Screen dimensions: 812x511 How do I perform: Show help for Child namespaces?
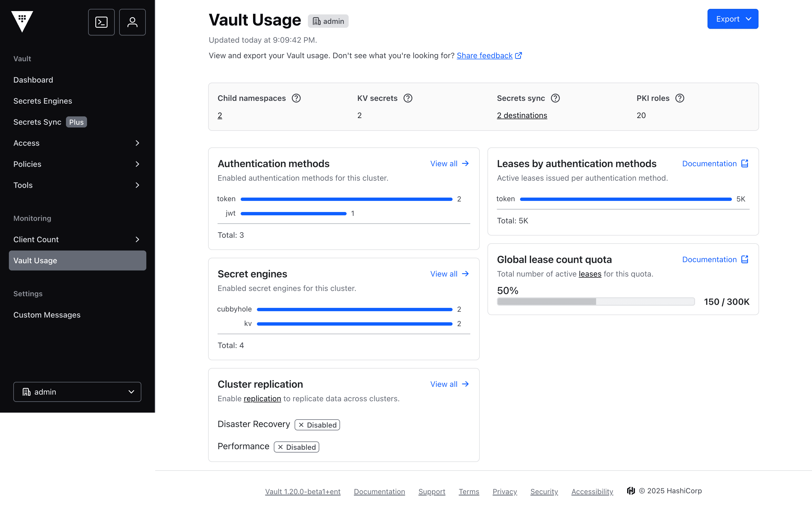[296, 98]
